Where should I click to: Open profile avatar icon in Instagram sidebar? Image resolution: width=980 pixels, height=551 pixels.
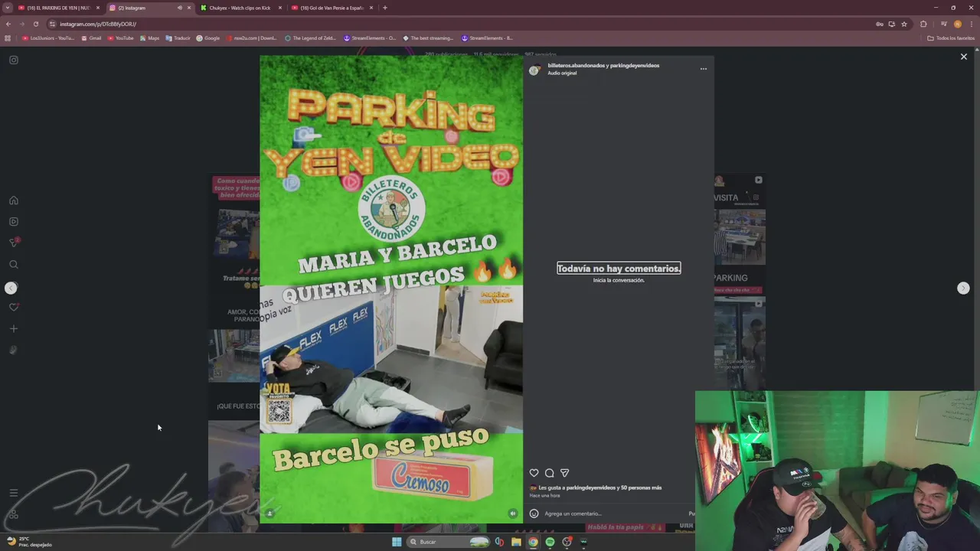(14, 350)
